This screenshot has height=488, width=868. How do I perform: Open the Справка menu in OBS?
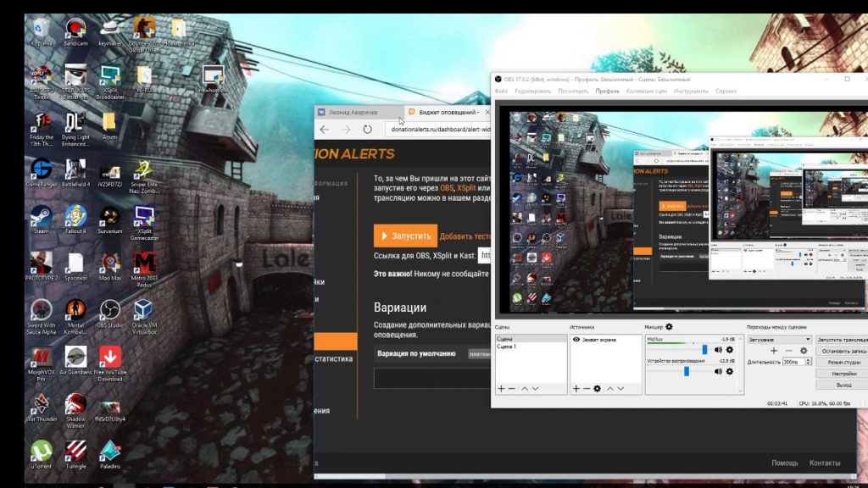pos(726,91)
